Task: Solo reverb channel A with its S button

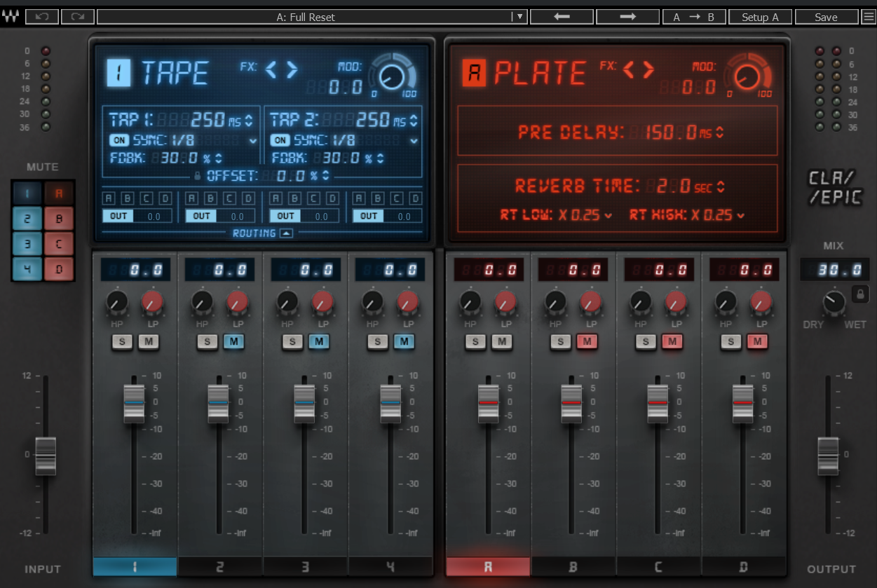Action: point(475,342)
